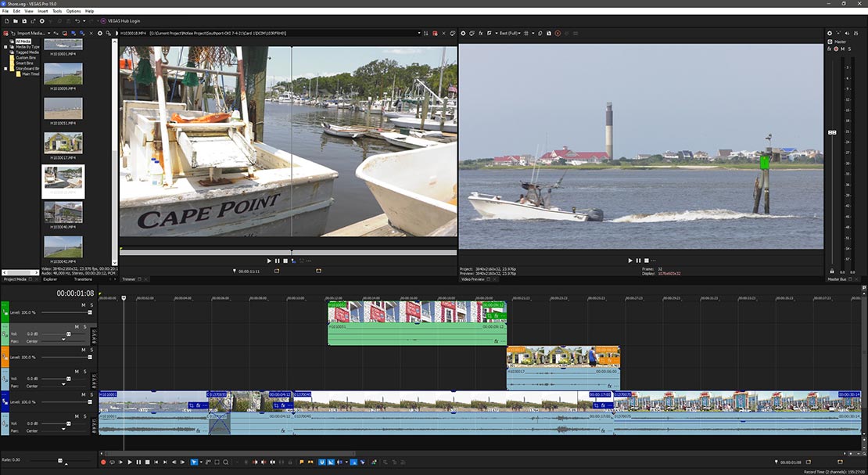Mute the dark blue video track
This screenshot has height=475, width=868.
pyautogui.click(x=84, y=394)
